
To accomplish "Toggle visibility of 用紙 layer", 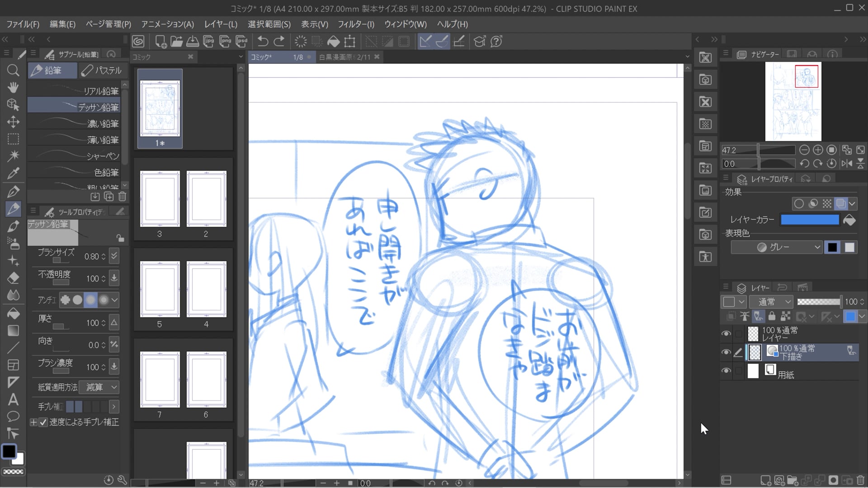I will pyautogui.click(x=726, y=371).
